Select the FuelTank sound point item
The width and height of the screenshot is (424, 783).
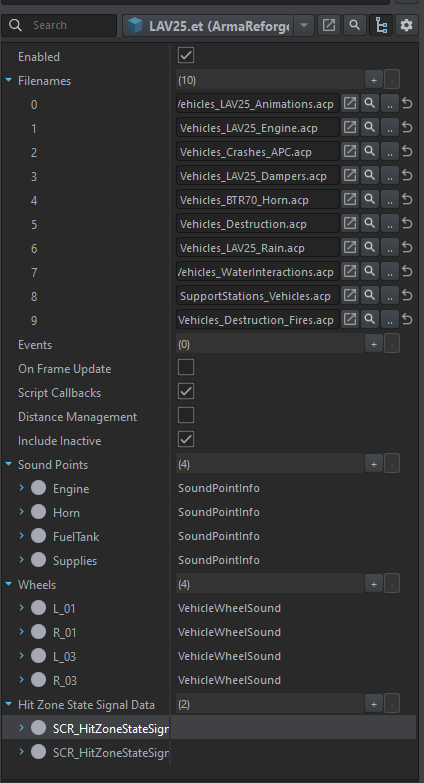tap(76, 536)
